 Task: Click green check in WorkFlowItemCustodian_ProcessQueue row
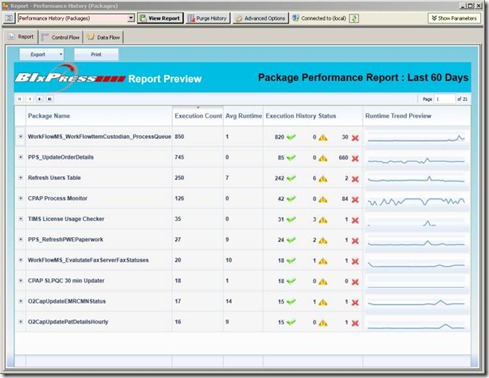(291, 137)
